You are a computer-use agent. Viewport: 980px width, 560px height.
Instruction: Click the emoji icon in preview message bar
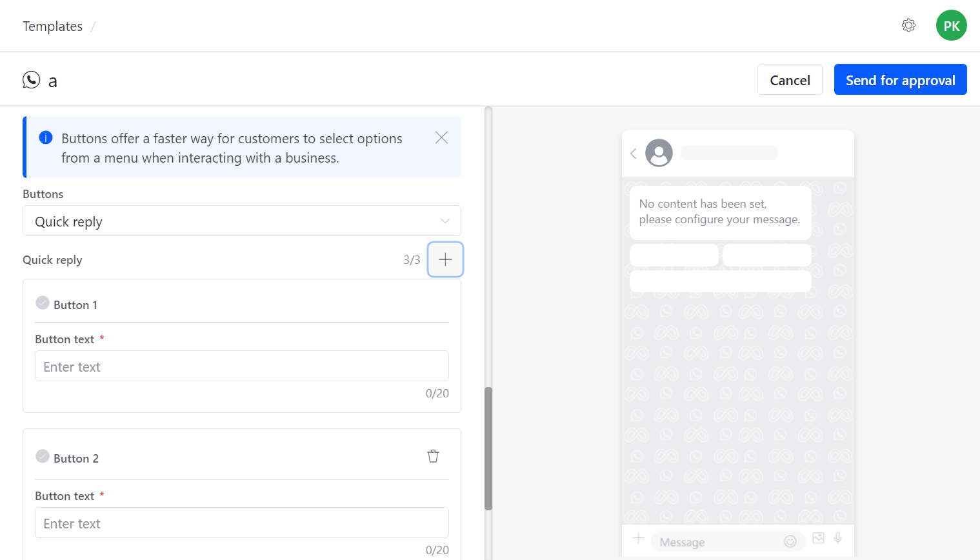pos(790,541)
